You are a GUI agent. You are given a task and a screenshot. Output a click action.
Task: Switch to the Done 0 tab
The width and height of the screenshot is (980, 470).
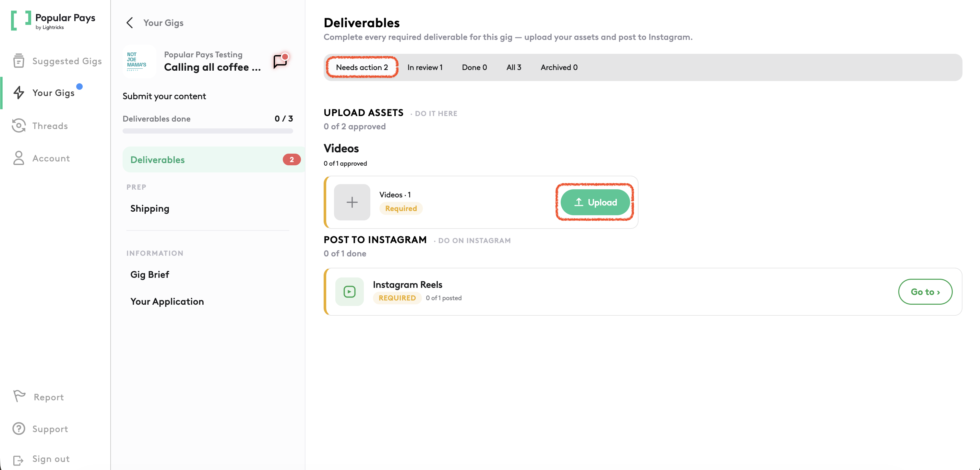pyautogui.click(x=474, y=67)
